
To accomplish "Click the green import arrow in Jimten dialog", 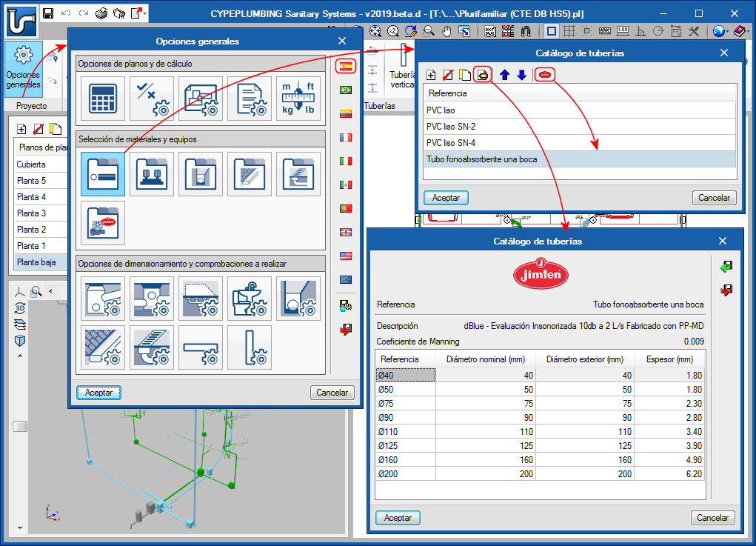I will point(726,266).
